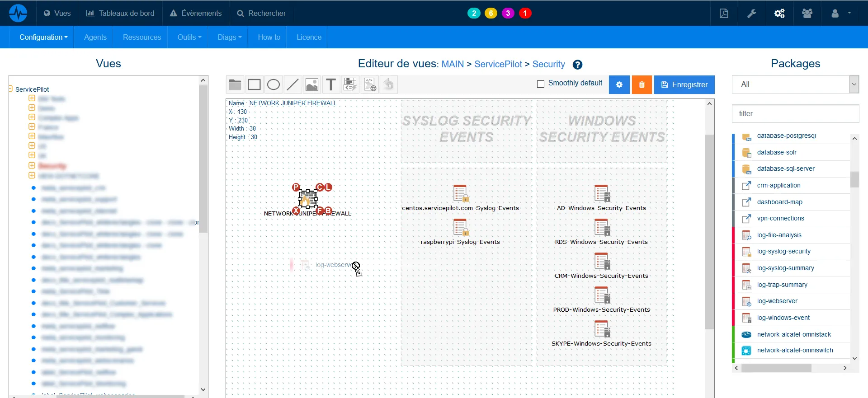Viewport: 868px width, 398px height.
Task: Open the Outils menu
Action: pos(189,37)
